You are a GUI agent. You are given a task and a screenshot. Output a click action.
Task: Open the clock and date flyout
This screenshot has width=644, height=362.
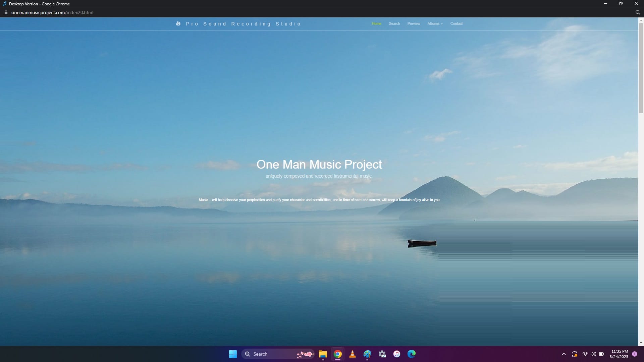[x=619, y=354]
